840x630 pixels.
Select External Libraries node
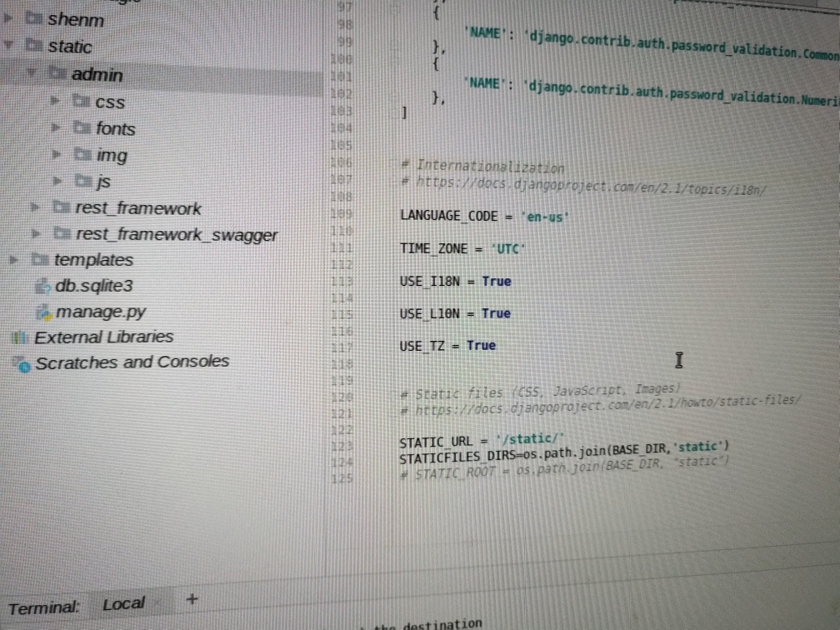(104, 337)
